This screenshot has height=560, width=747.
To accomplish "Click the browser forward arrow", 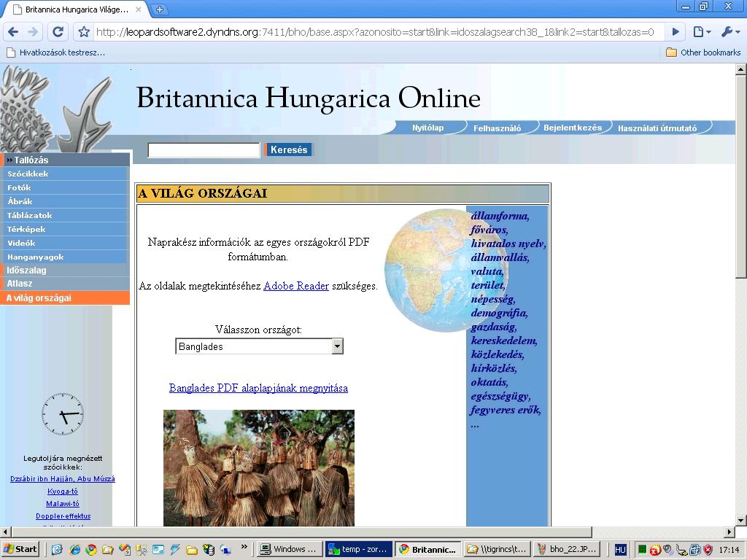I will pyautogui.click(x=33, y=32).
